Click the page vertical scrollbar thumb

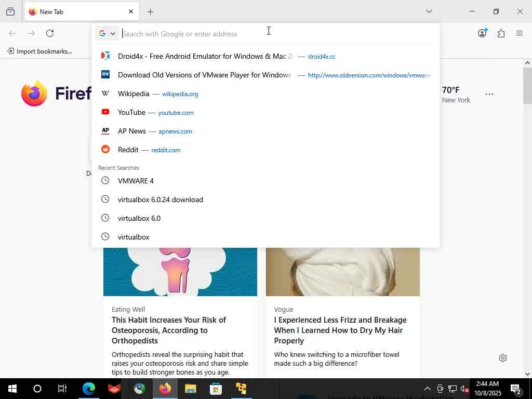[527, 86]
